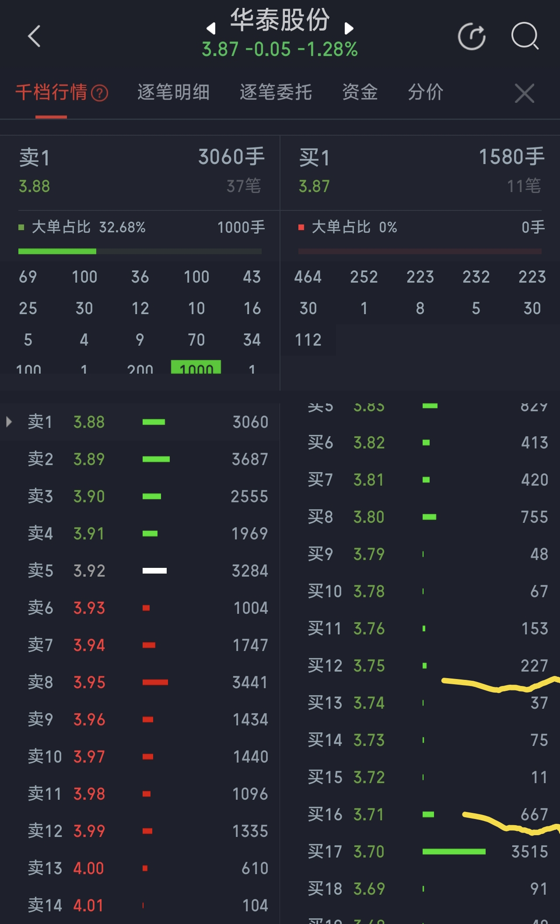Image resolution: width=560 pixels, height=924 pixels.
Task: Tap the 464 order cell in 买1 queue
Action: pyautogui.click(x=308, y=277)
